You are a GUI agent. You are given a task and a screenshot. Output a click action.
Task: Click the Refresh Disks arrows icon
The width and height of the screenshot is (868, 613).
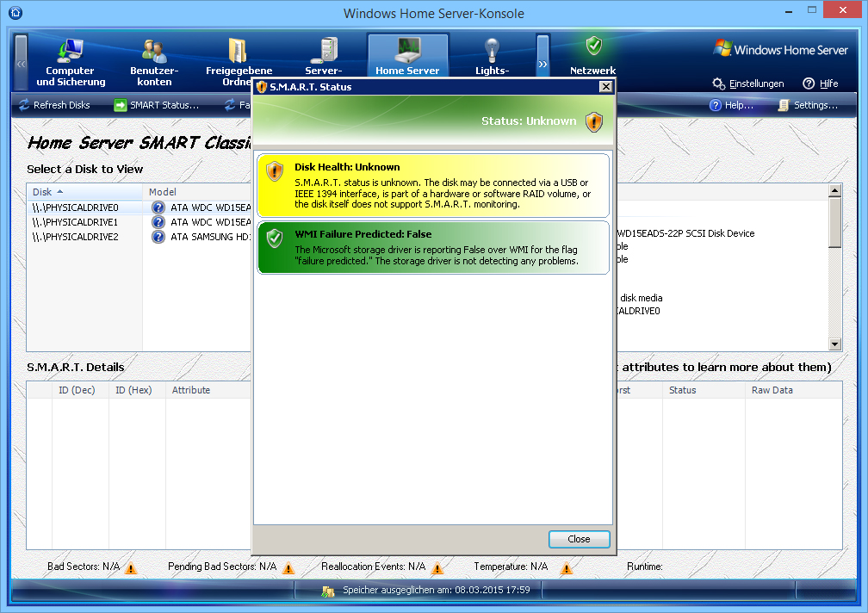24,105
